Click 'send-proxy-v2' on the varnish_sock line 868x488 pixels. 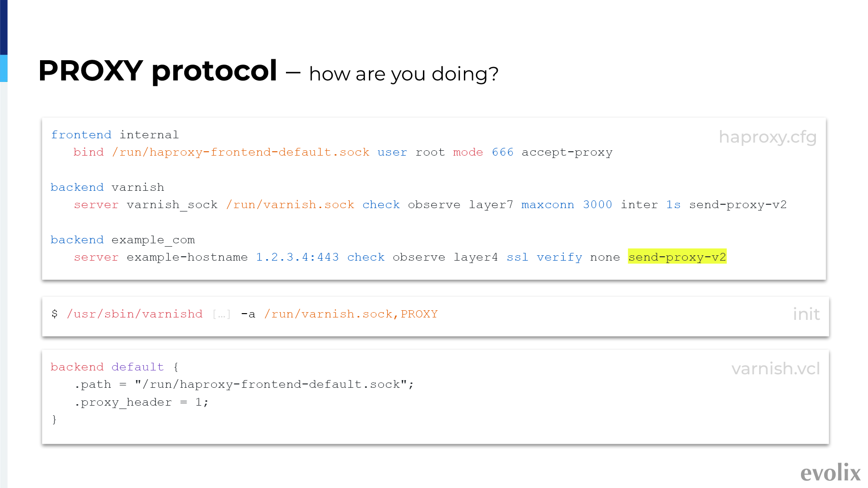[x=738, y=205]
